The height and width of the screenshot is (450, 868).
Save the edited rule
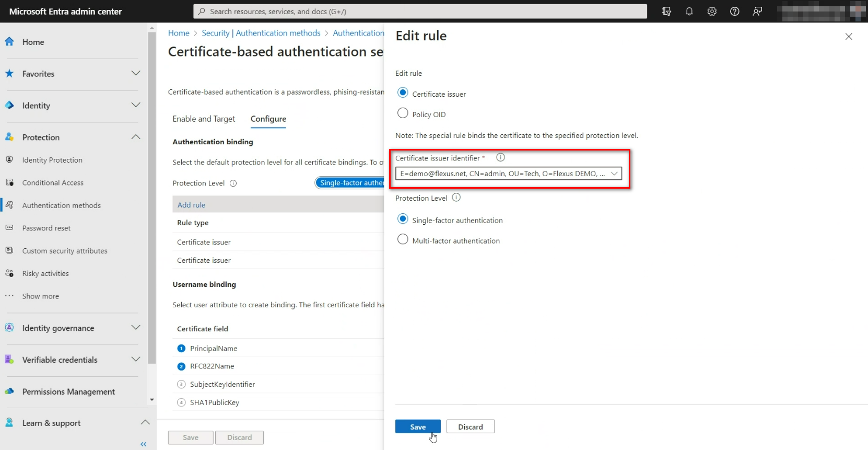418,426
